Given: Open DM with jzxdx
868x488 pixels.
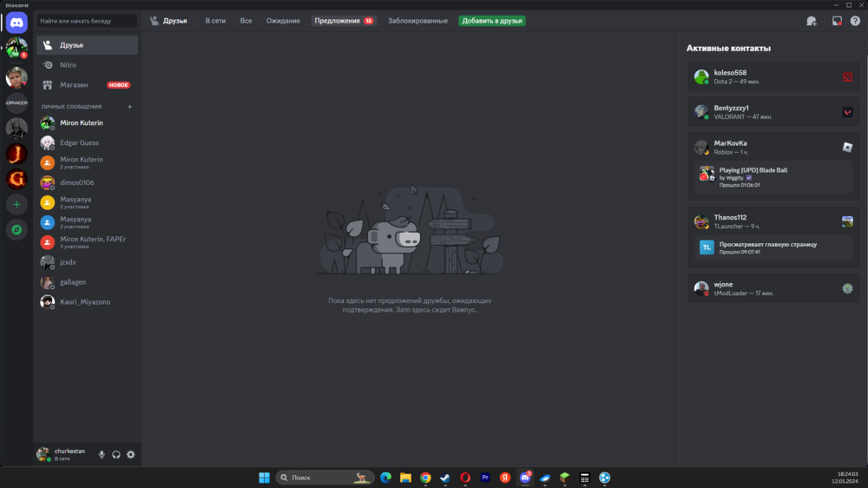Looking at the screenshot, I should point(88,262).
